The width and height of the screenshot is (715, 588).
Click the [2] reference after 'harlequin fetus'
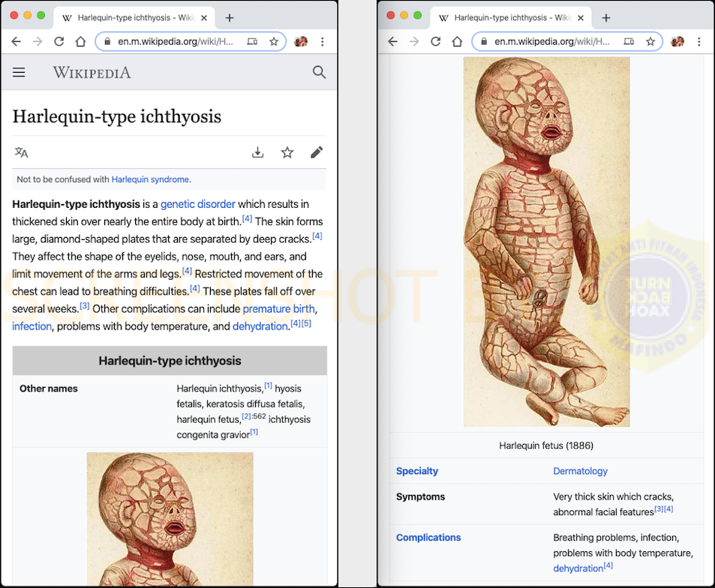click(x=246, y=416)
